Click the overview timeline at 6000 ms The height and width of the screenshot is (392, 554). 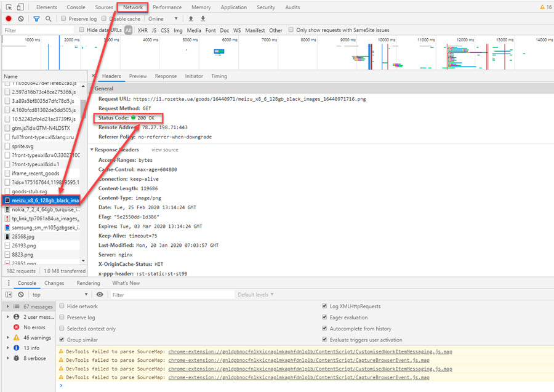click(x=230, y=40)
